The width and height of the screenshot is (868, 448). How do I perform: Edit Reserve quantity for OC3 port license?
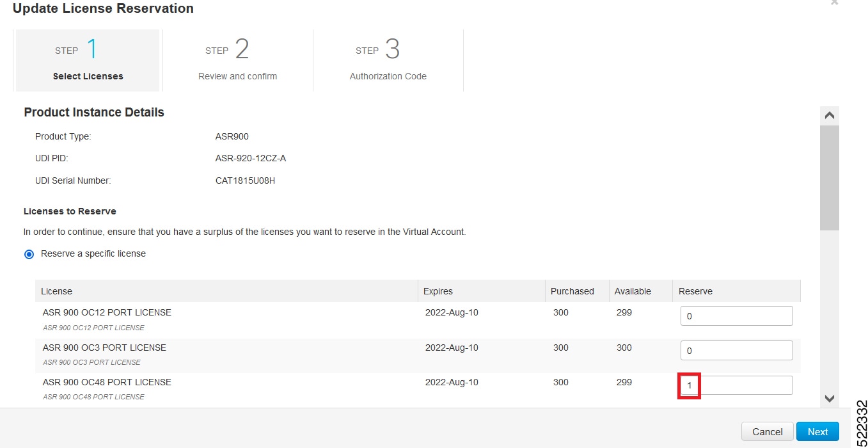click(736, 350)
